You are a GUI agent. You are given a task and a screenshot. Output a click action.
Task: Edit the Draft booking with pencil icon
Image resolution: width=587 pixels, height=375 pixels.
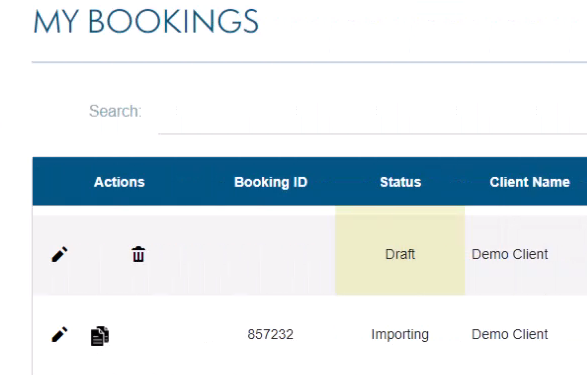tap(59, 254)
